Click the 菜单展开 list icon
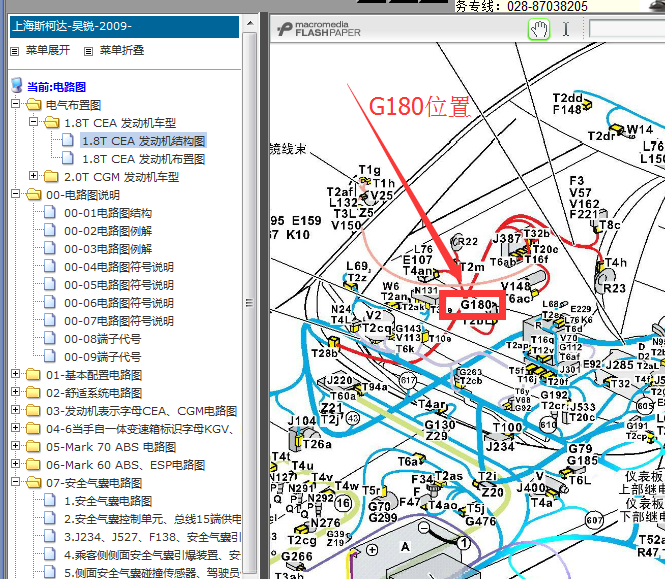 pos(15,51)
